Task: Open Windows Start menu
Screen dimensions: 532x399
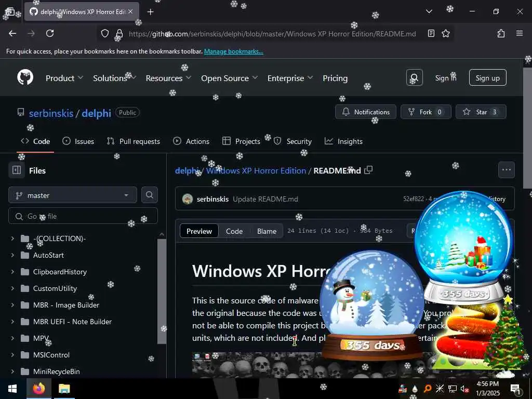Action: click(x=12, y=389)
